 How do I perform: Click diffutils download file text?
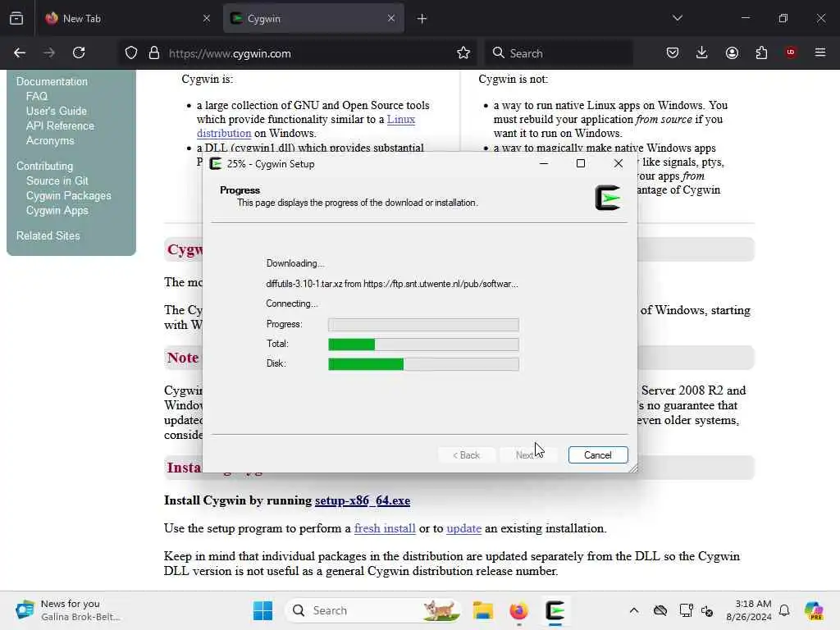[392, 284]
